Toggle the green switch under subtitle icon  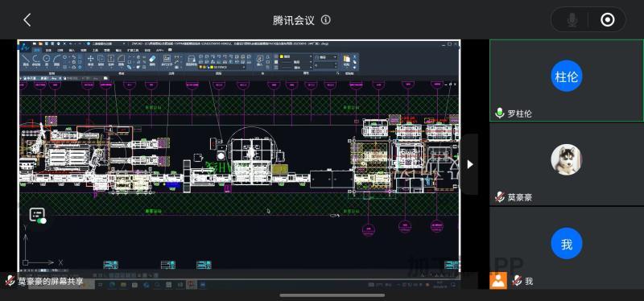click(x=42, y=221)
